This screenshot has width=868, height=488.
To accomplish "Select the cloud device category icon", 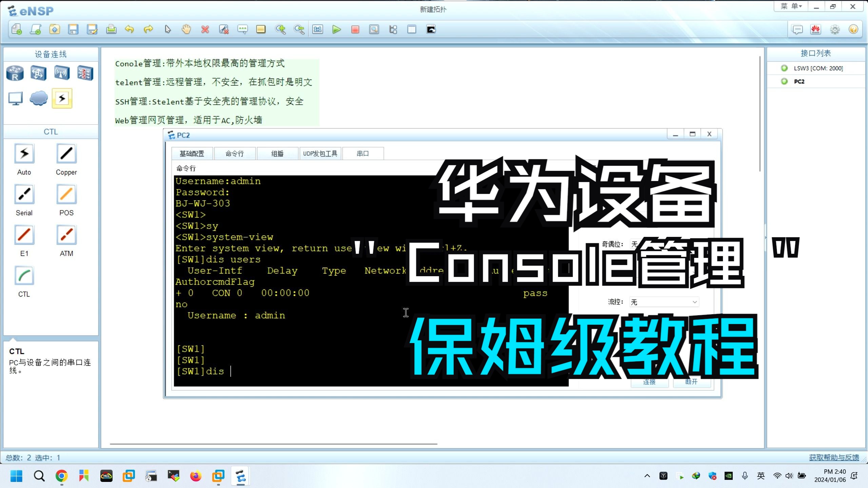I will pos(38,99).
